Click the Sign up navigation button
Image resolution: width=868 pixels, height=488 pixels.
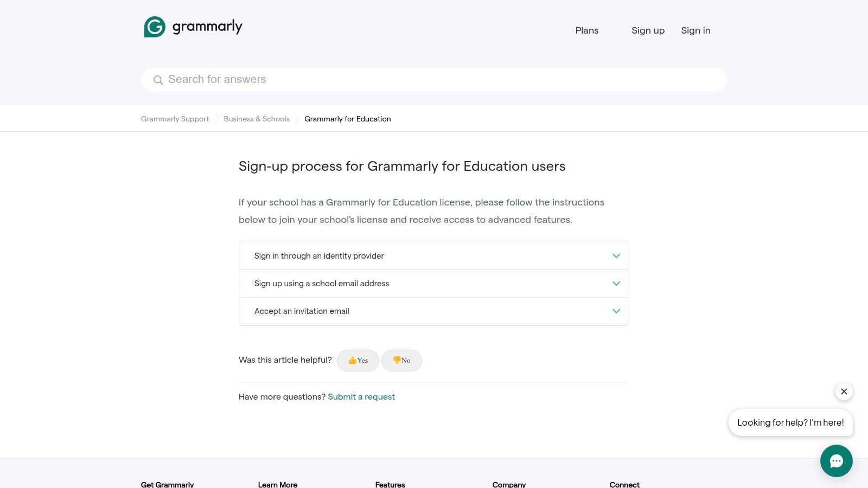coord(648,30)
